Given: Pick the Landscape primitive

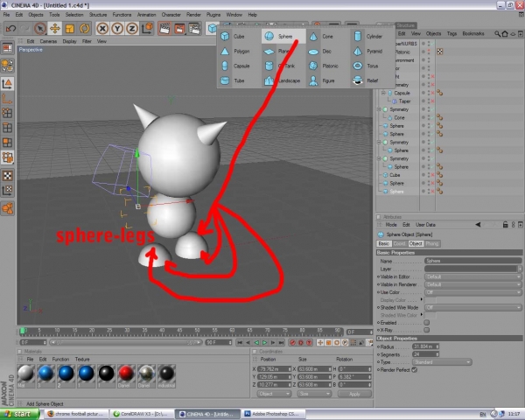Looking at the screenshot, I should coord(283,80).
